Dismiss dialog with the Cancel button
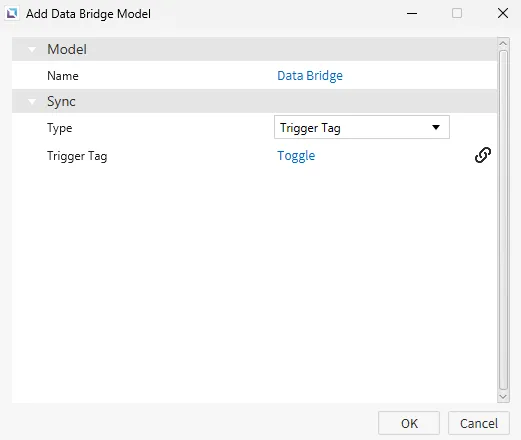The image size is (521, 440). tap(479, 423)
